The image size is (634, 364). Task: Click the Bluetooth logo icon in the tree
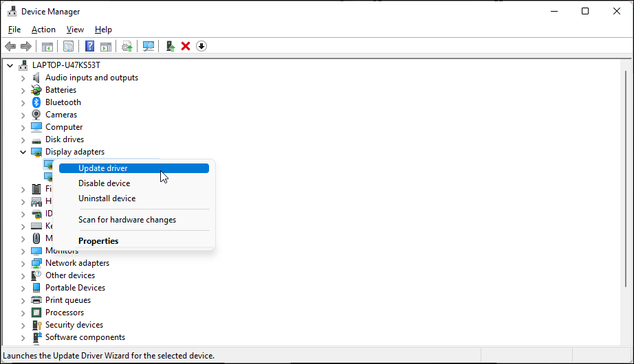36,102
